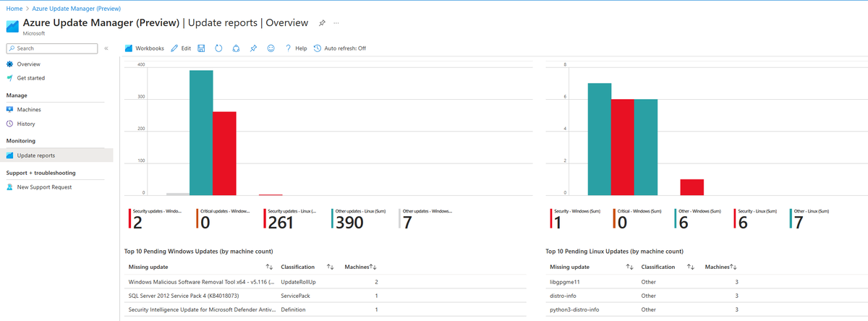Select the Critical updates Windows legend showing 0
Image resolution: width=868 pixels, height=321 pixels.
pyautogui.click(x=223, y=219)
